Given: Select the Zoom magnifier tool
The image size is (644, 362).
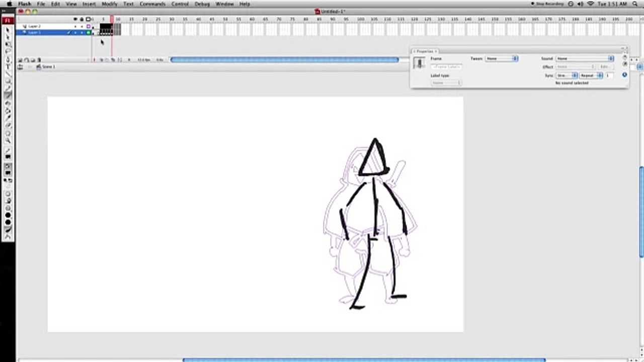Looking at the screenshot, I should click(x=8, y=140).
